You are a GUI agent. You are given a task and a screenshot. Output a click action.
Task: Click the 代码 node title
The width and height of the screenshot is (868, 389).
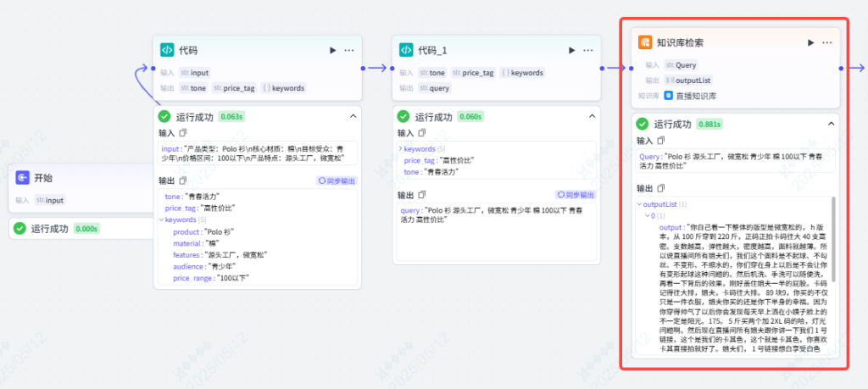[x=188, y=50]
